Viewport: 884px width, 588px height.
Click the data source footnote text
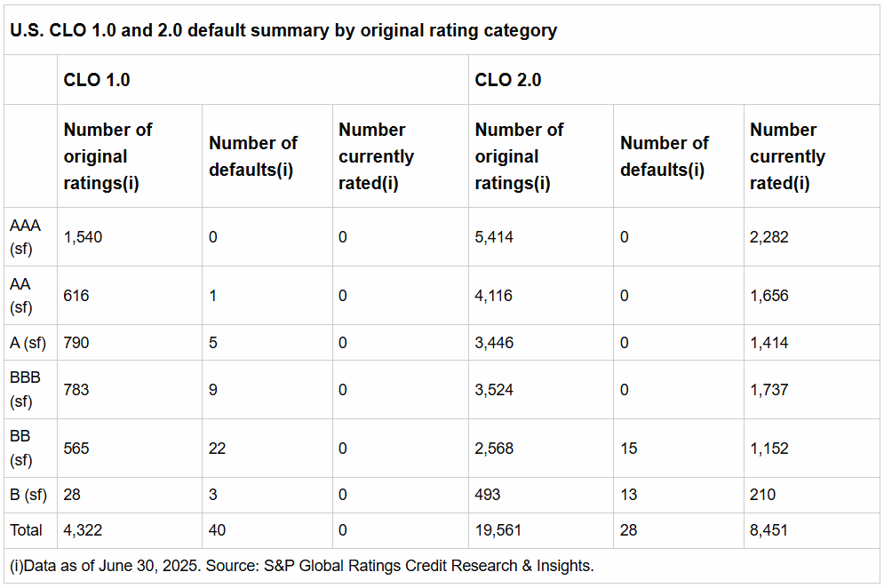301,566
